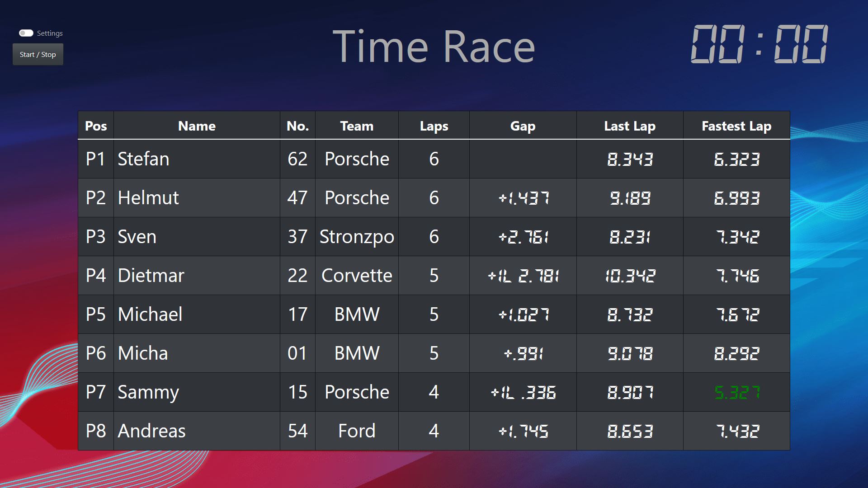The height and width of the screenshot is (488, 868).
Task: Click the Team column header
Action: (357, 126)
